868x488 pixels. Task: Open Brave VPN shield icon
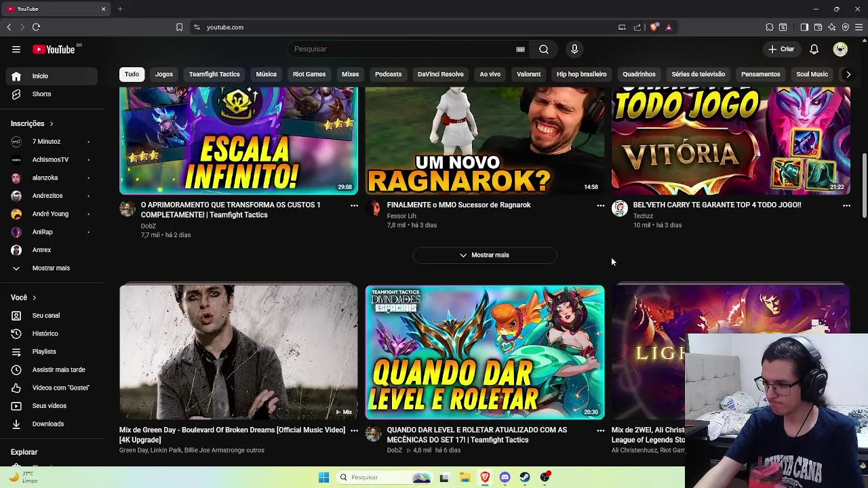click(846, 27)
